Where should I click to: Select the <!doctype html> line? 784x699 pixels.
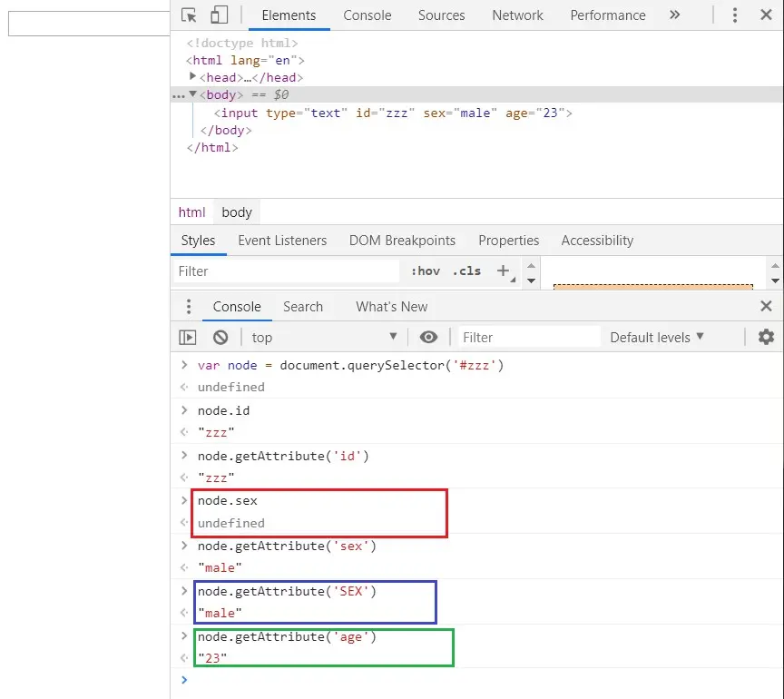[242, 43]
